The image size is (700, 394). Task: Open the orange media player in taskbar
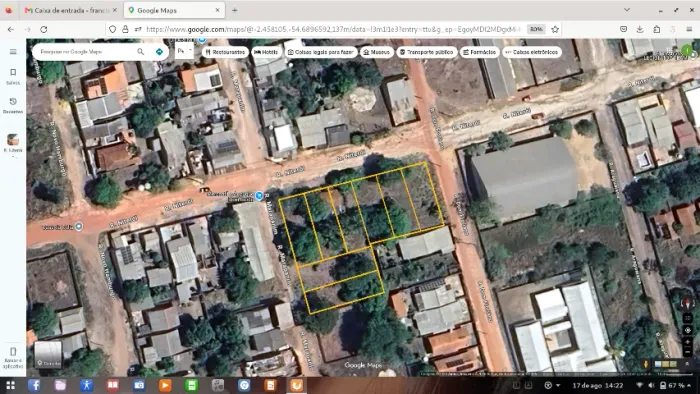(165, 385)
